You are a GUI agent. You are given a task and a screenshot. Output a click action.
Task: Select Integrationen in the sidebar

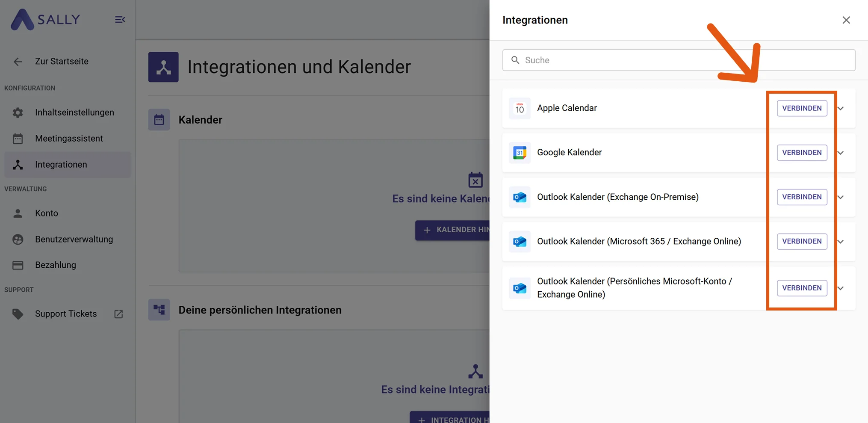point(68,165)
